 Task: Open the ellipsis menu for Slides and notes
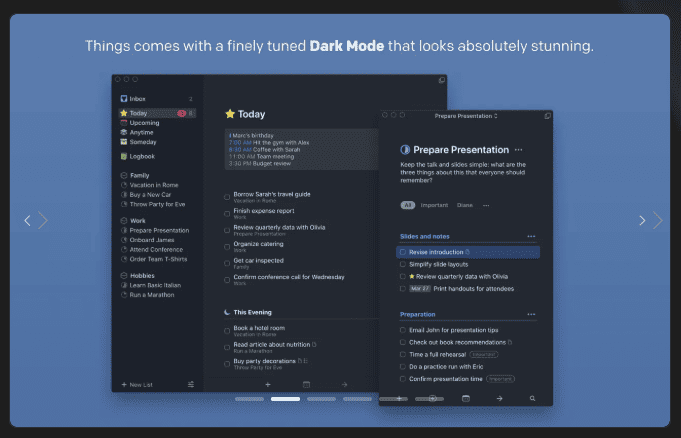tap(531, 236)
